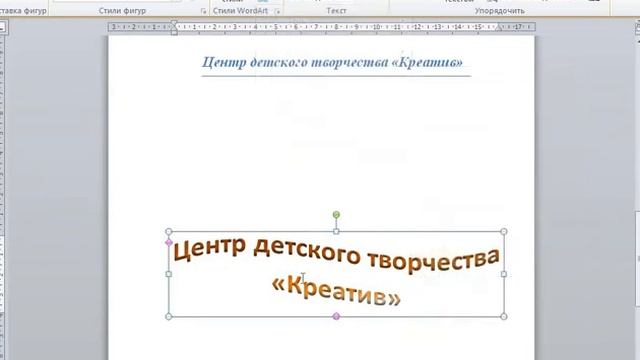The height and width of the screenshot is (360, 640).
Task: Open the Shape Styles dialog launcher
Action: [203, 11]
